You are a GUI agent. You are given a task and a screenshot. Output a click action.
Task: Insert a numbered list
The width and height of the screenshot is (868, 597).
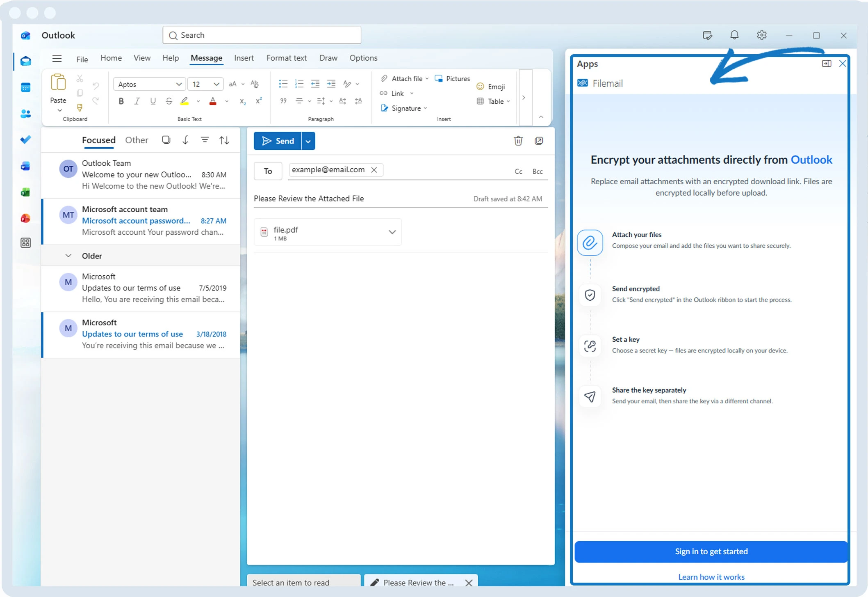coord(299,84)
